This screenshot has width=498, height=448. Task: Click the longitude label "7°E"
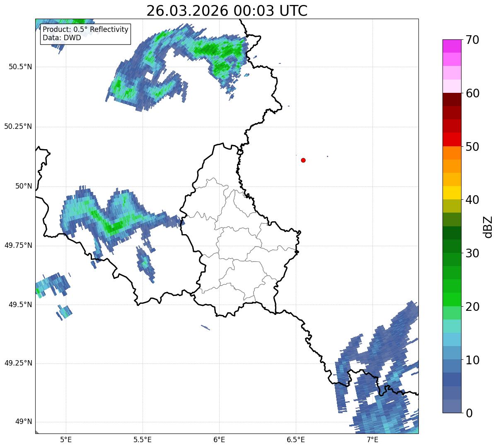[372, 440]
